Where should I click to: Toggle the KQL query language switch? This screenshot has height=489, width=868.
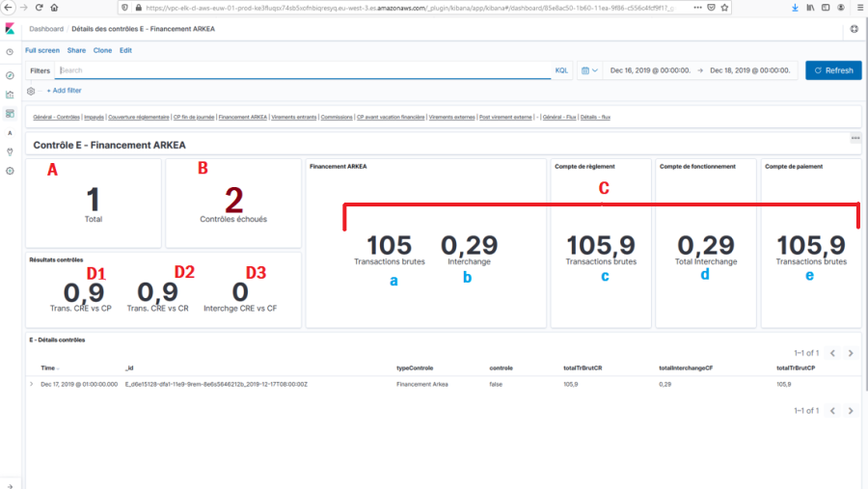[561, 70]
